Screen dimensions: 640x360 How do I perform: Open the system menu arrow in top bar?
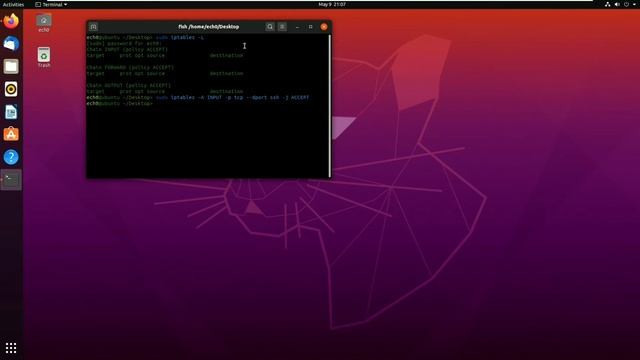(x=635, y=4)
